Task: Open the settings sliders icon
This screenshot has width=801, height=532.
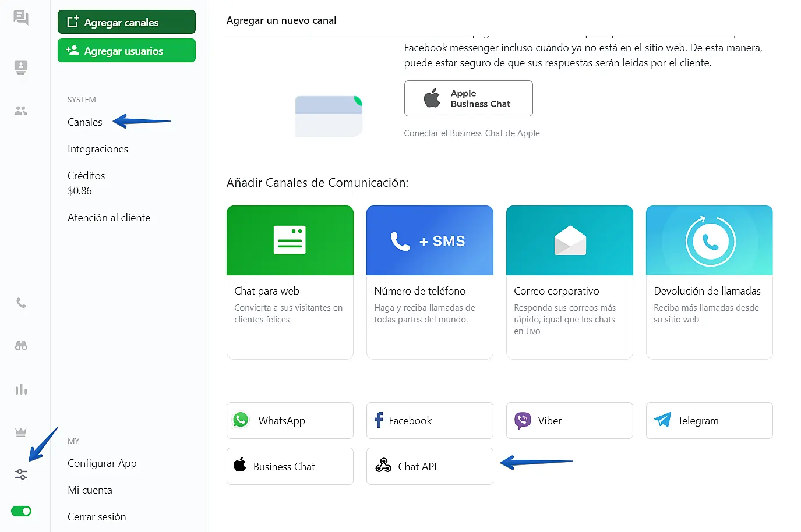Action: pos(21,474)
